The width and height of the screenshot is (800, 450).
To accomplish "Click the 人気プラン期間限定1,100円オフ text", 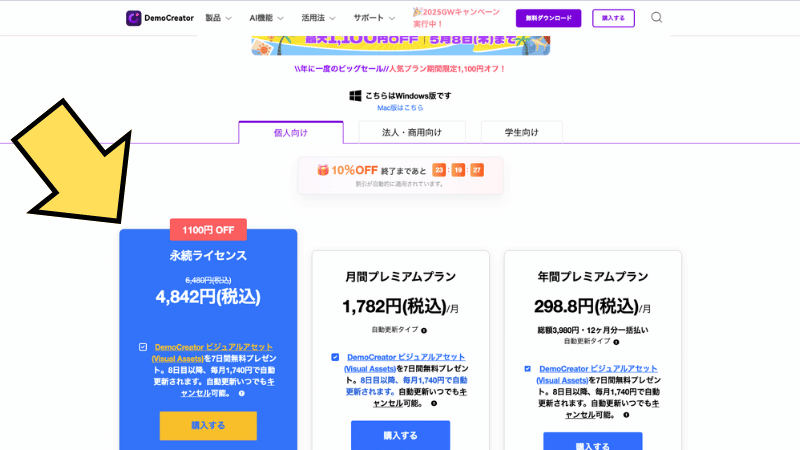I will [x=447, y=69].
